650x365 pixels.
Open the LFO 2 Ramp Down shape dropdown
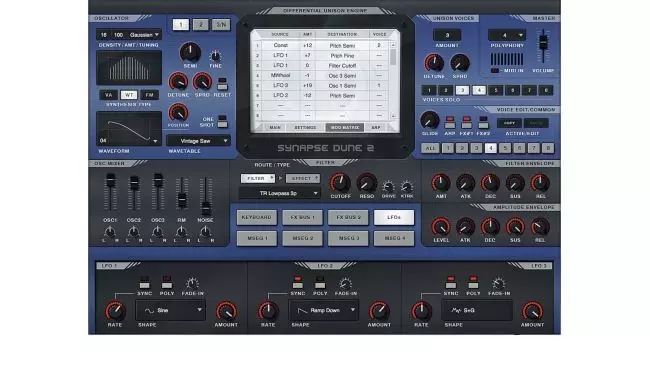(x=324, y=310)
